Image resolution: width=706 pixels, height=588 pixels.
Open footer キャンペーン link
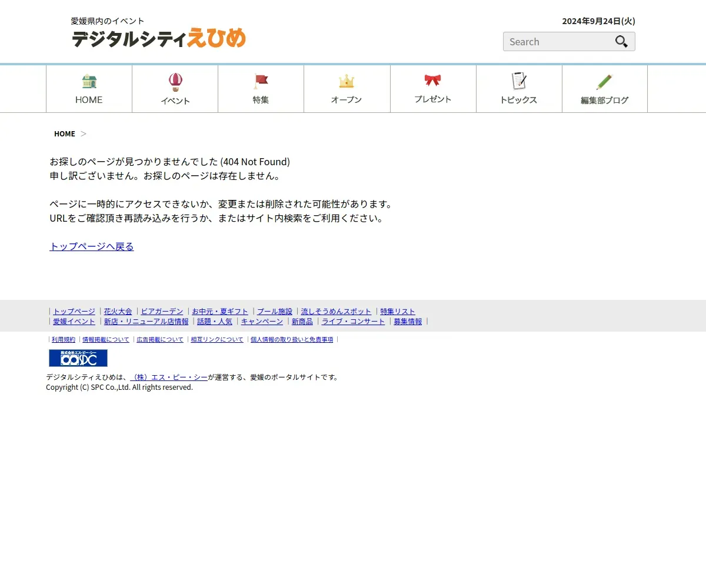262,322
